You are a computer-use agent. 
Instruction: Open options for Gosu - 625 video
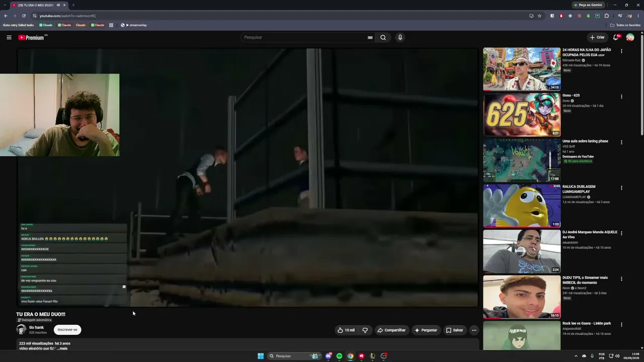click(621, 97)
